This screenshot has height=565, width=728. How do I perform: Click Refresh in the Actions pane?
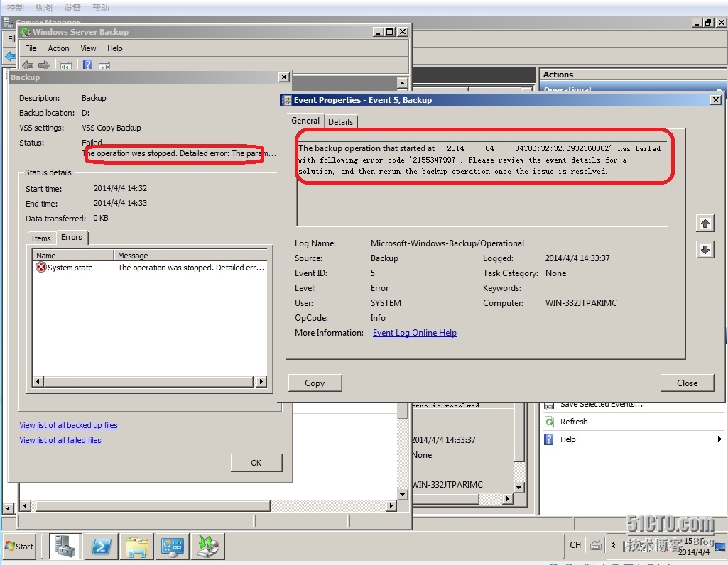(x=574, y=422)
